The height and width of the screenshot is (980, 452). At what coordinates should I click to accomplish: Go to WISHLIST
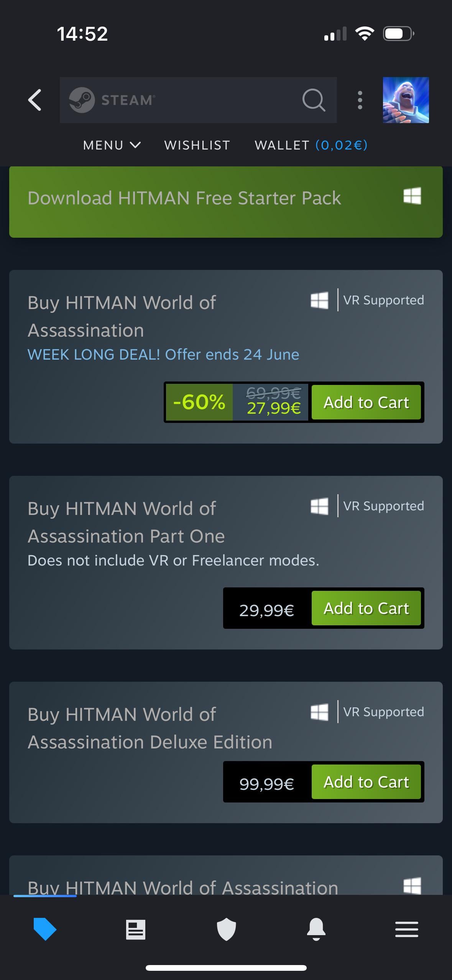pyautogui.click(x=197, y=145)
